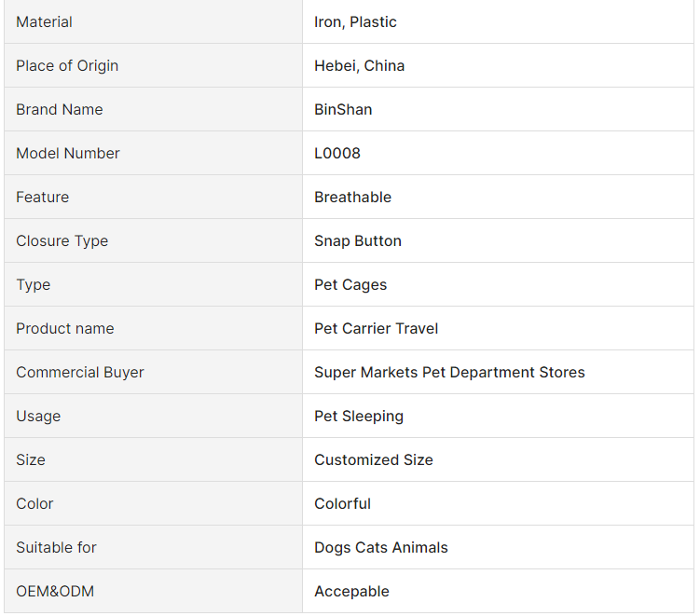Image resolution: width=700 pixels, height=616 pixels.
Task: Select the Place of Origin label
Action: 67,65
